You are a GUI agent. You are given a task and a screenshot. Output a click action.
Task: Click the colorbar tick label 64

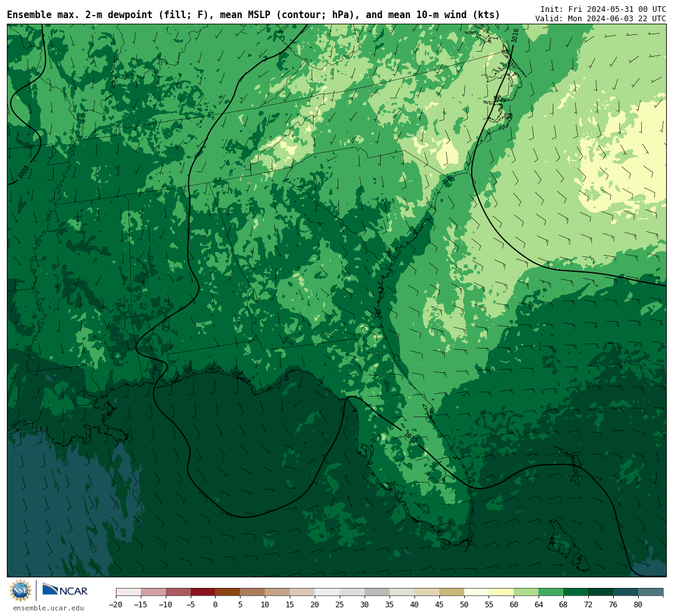538,604
